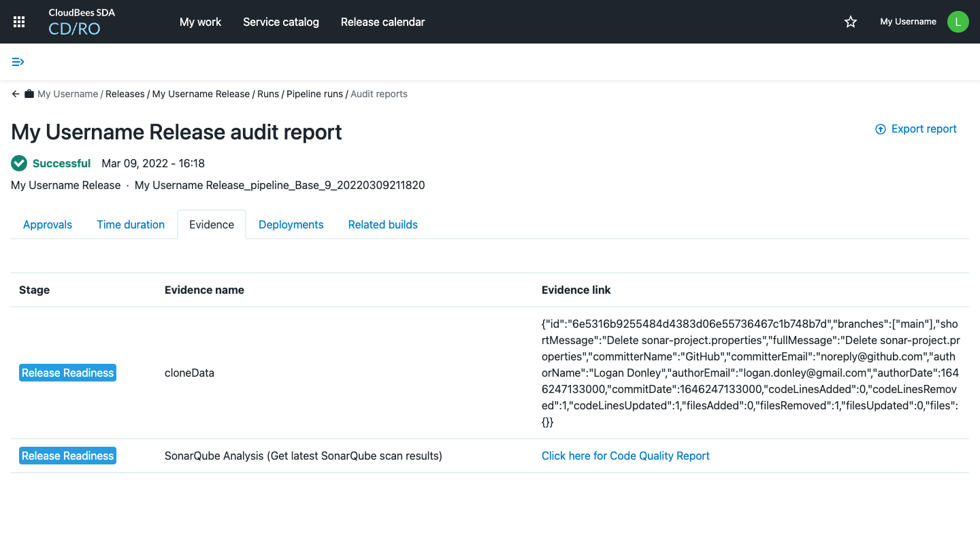
Task: Open the My Username avatar icon
Action: [958, 21]
